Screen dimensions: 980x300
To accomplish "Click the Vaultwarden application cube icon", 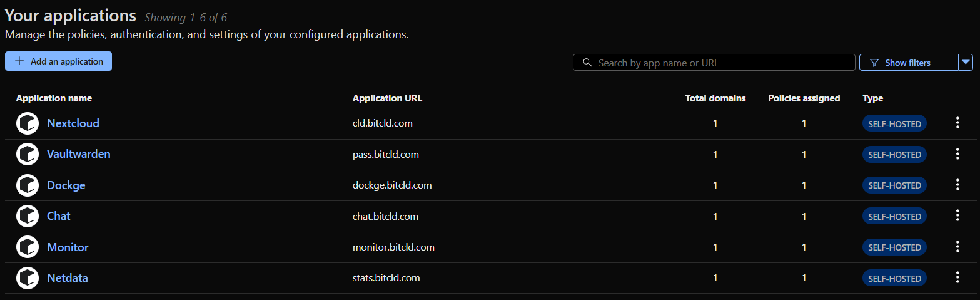I will [28, 154].
